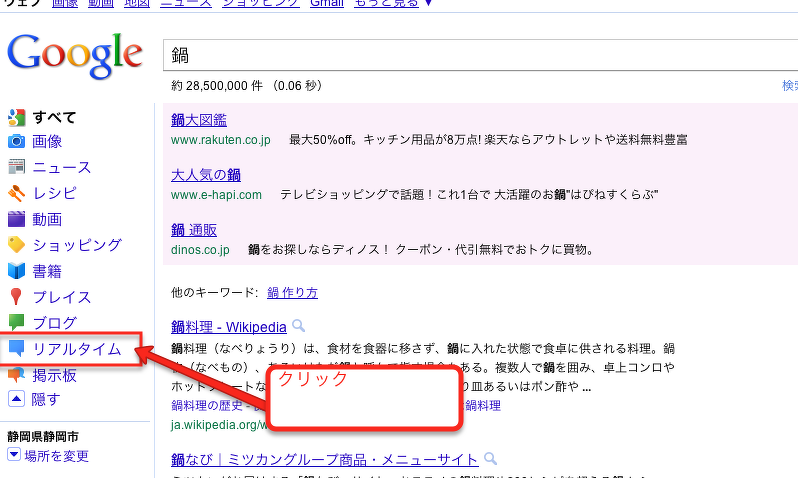
Task: Select 掲示板 filter in sidebar
Action: coord(54,375)
